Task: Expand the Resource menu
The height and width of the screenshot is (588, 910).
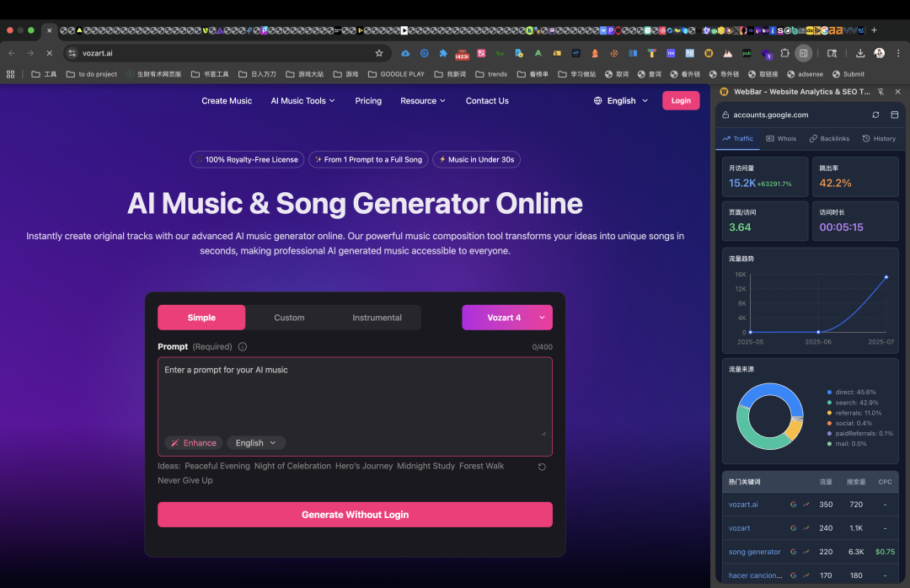Action: click(x=423, y=100)
